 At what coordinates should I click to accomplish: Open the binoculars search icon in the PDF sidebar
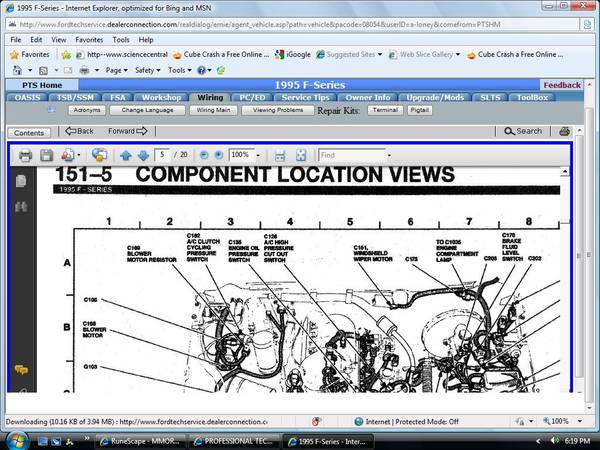tap(21, 207)
